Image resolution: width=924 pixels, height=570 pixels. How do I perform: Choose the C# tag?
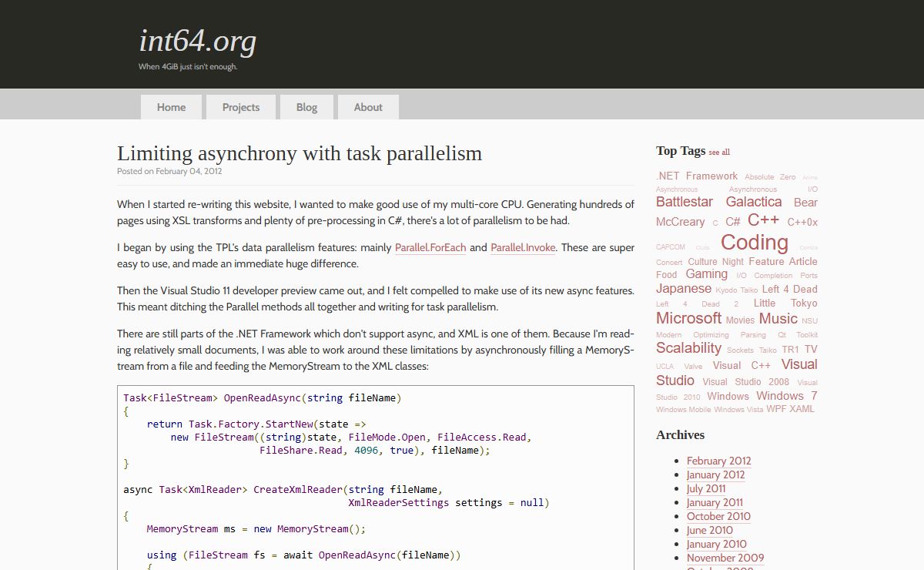733,222
